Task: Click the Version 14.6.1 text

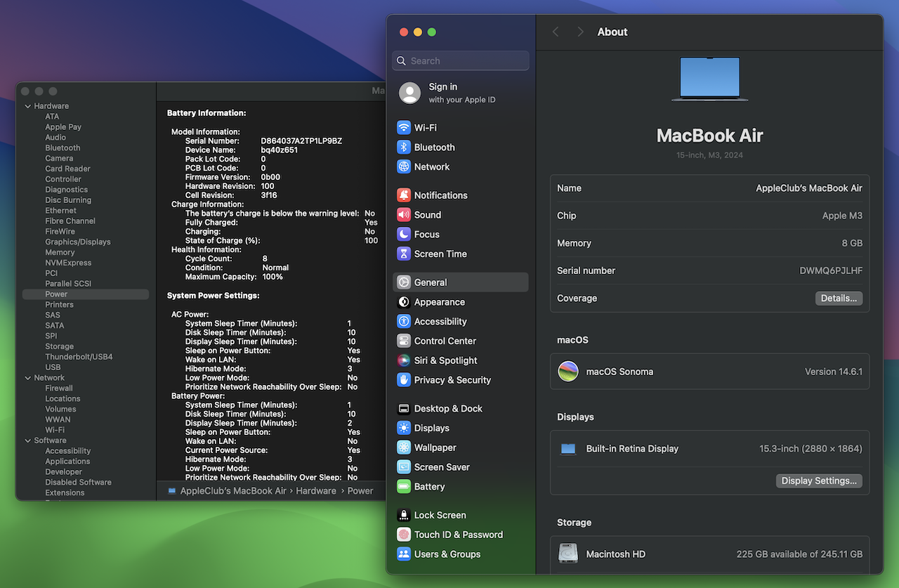Action: pyautogui.click(x=834, y=372)
